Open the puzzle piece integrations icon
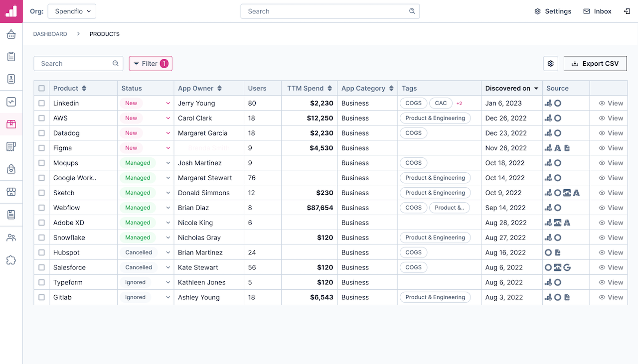 tap(11, 260)
